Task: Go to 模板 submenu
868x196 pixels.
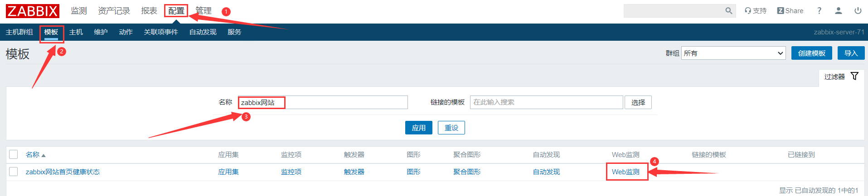Action: (x=51, y=32)
